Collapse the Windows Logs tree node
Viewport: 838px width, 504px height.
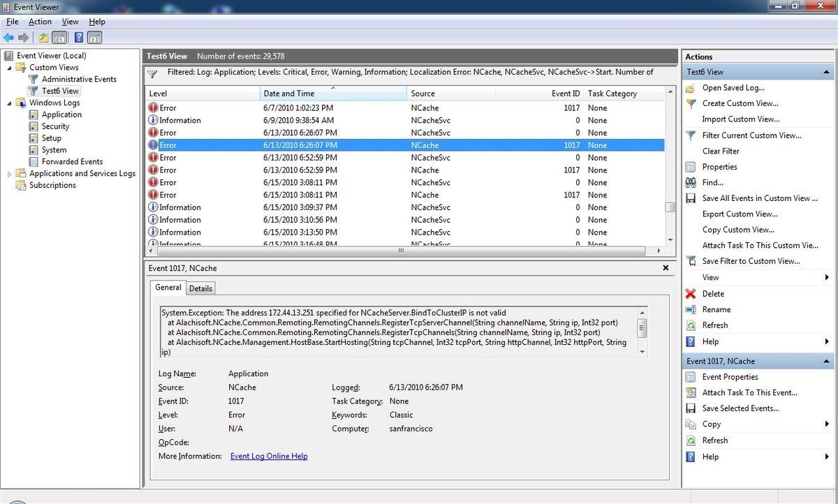tap(9, 103)
